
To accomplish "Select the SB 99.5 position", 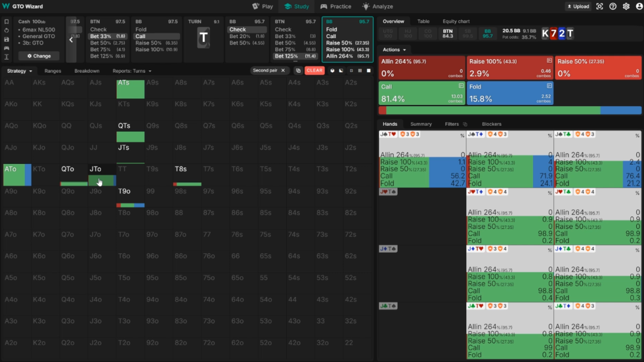I will [467, 33].
